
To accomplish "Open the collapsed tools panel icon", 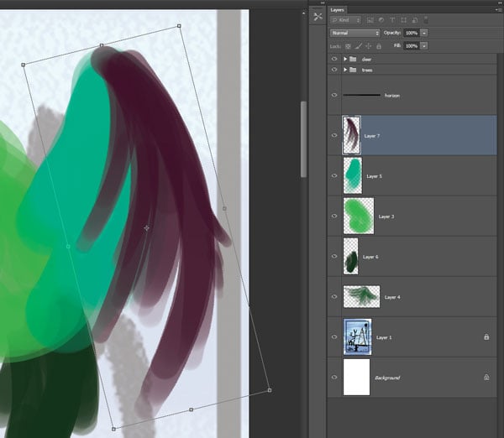I will click(318, 16).
